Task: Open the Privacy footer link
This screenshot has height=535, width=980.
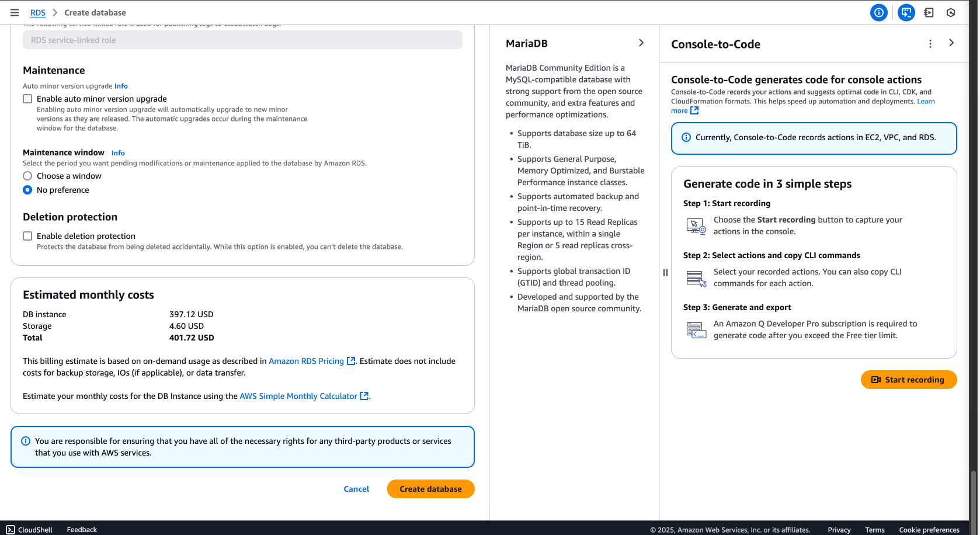Action: (839, 530)
